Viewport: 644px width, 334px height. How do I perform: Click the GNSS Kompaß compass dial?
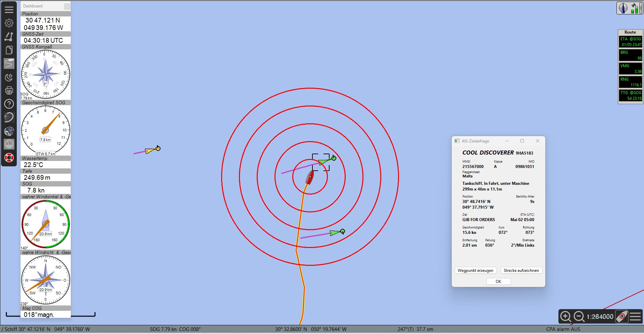[x=46, y=74]
